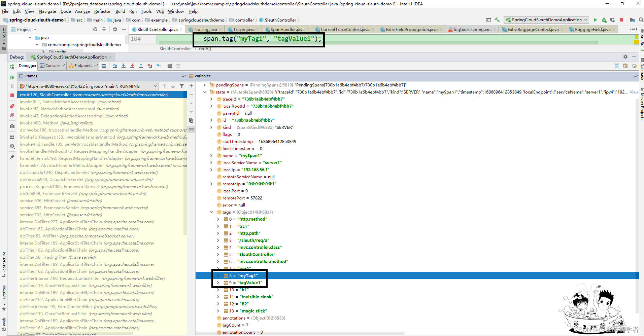The height and width of the screenshot is (336, 644).
Task: Click the Rerun application icon in Debug panel
Action: tap(12, 67)
